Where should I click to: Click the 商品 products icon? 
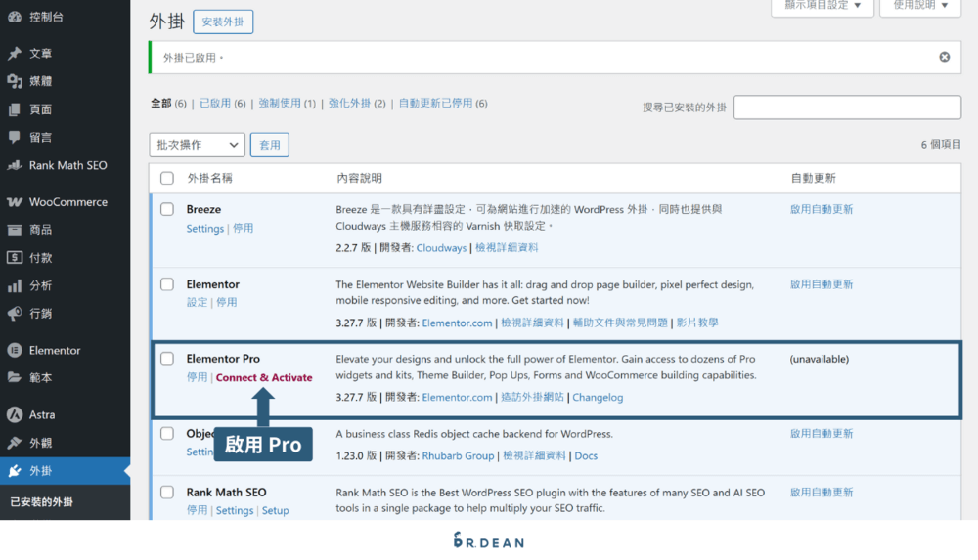[15, 230]
